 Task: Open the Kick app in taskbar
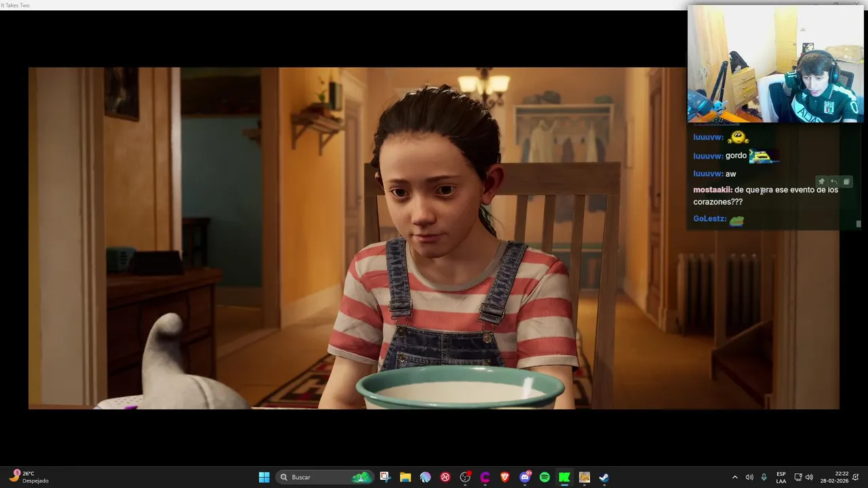(564, 477)
